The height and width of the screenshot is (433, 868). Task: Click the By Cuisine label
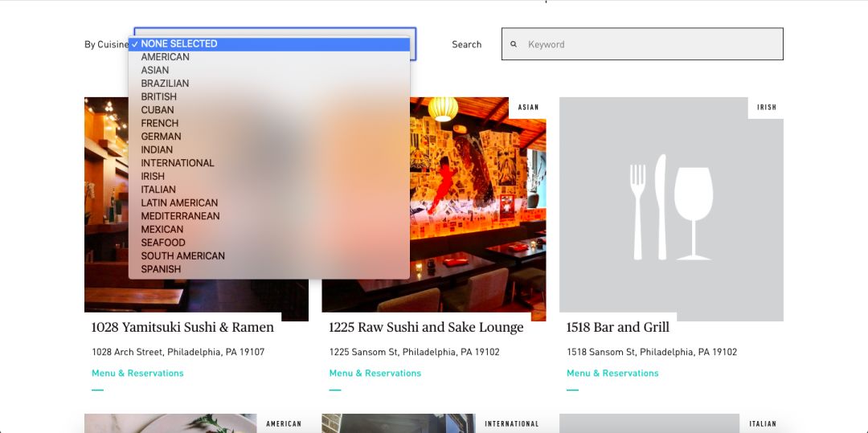[106, 44]
